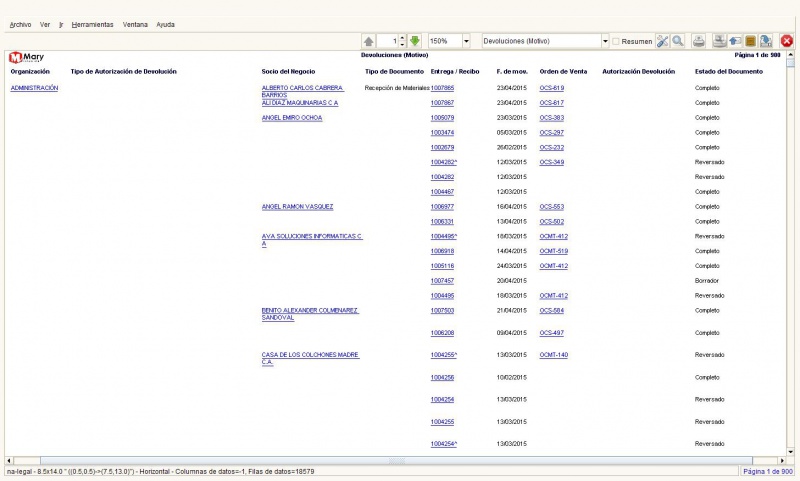Click the magnifier find icon
Viewport: 800px width, 481px height.
pyautogui.click(x=678, y=41)
